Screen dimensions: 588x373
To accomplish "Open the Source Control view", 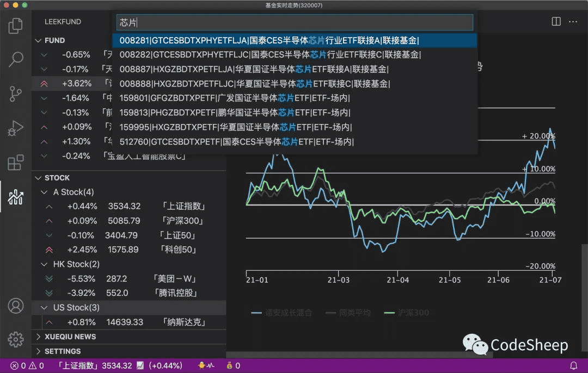I will (15, 94).
